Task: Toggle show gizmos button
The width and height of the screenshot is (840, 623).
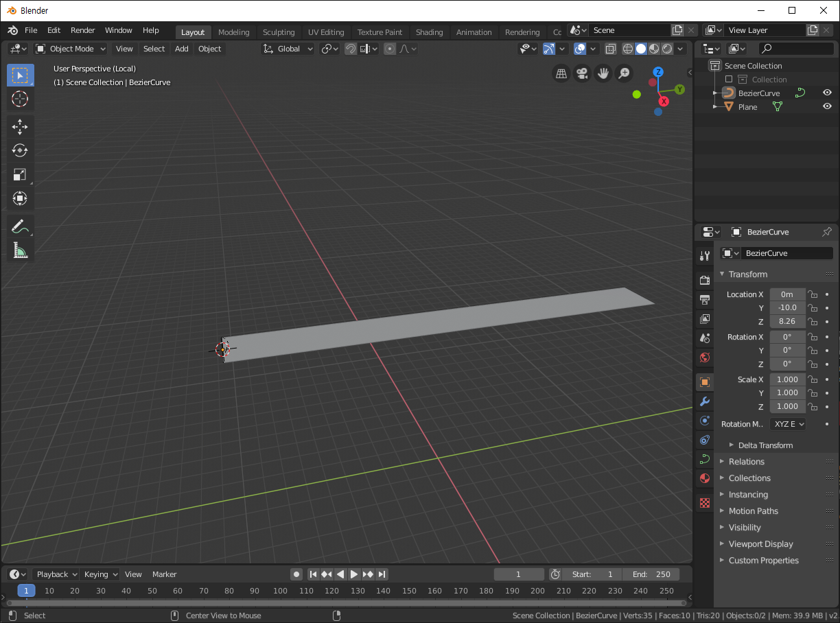Action: (x=549, y=49)
